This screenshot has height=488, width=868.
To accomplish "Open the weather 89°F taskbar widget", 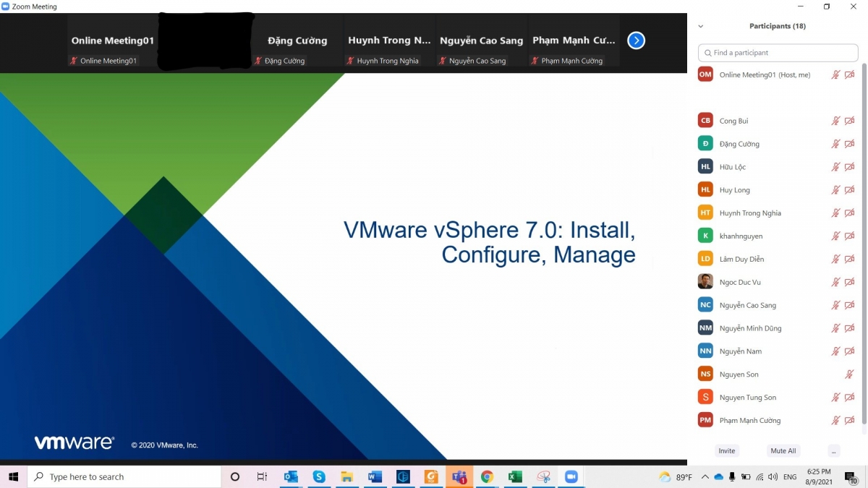I will (x=676, y=476).
